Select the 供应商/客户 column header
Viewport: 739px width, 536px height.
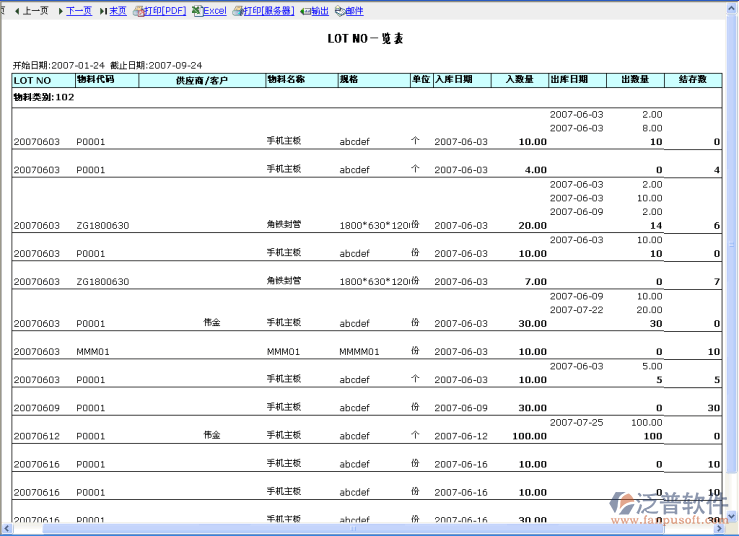(x=202, y=79)
